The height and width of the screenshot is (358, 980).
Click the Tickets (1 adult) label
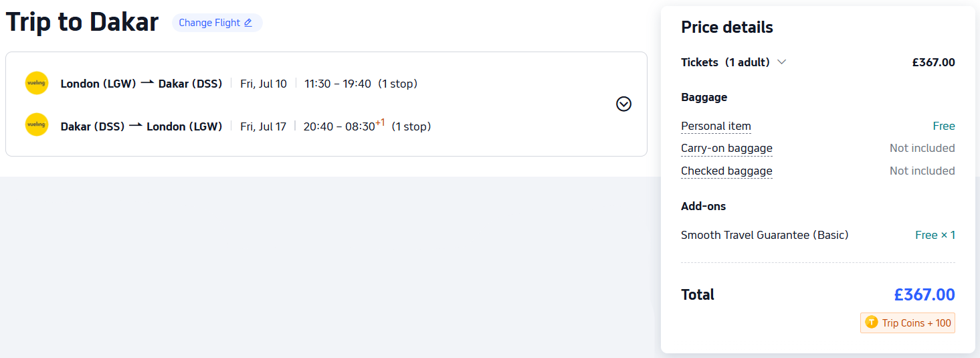click(x=725, y=62)
